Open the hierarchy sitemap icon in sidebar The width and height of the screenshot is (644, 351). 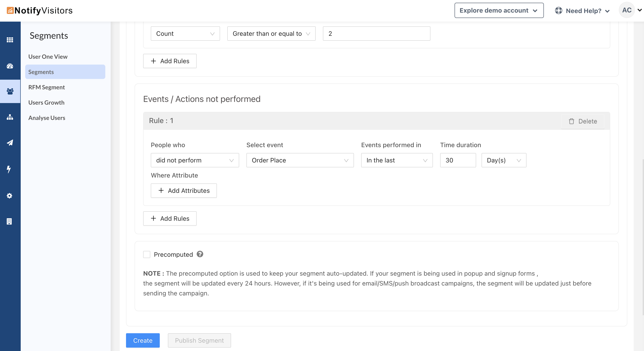pyautogui.click(x=10, y=117)
